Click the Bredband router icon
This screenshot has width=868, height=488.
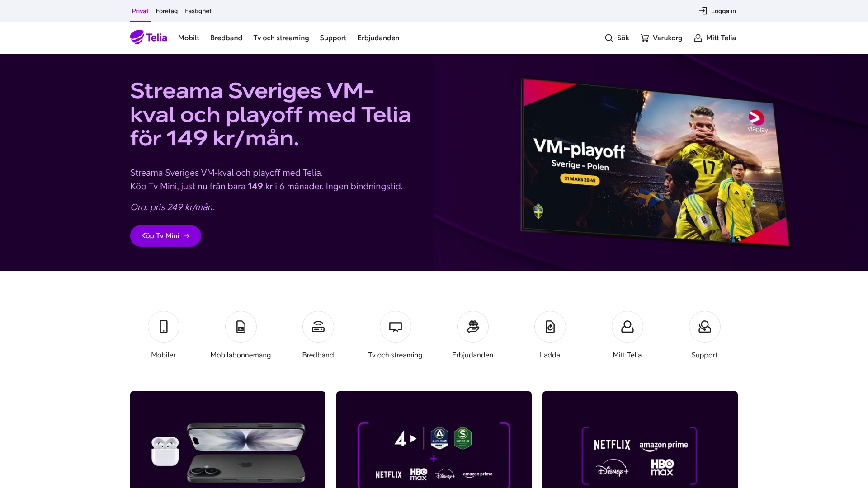pyautogui.click(x=318, y=326)
